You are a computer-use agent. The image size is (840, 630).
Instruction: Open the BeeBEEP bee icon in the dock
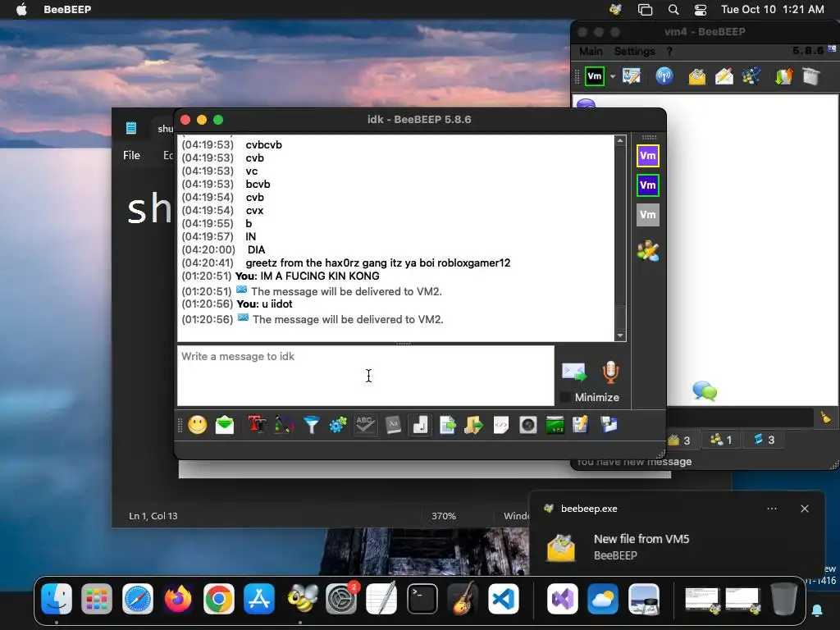300,599
